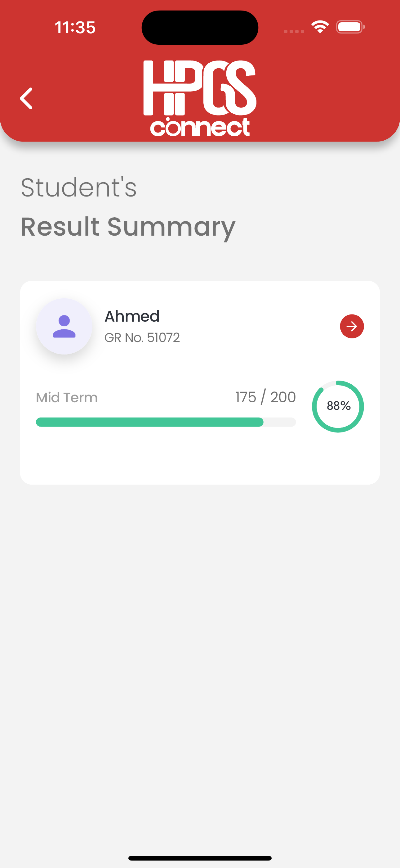Tap the home indicator bar
The image size is (400, 868).
point(200,858)
